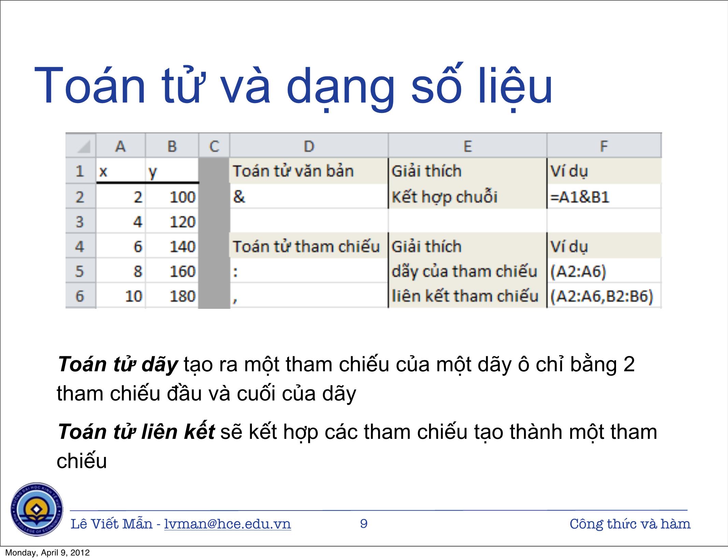Screen dimensions: 728x560
Task: Click cell A5 with value 8
Action: [x=121, y=271]
